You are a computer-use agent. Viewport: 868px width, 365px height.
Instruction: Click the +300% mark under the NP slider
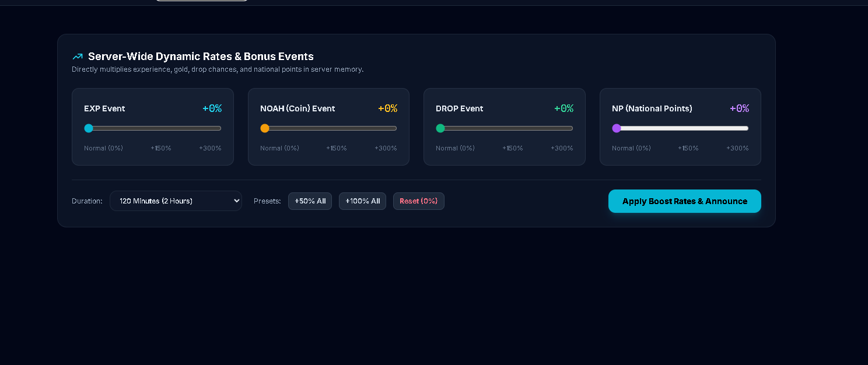(x=737, y=148)
